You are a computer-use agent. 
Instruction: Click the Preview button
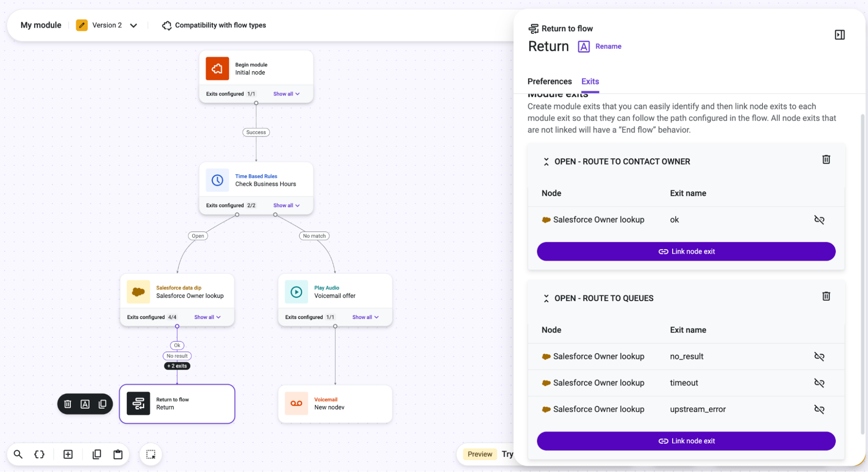pos(479,454)
